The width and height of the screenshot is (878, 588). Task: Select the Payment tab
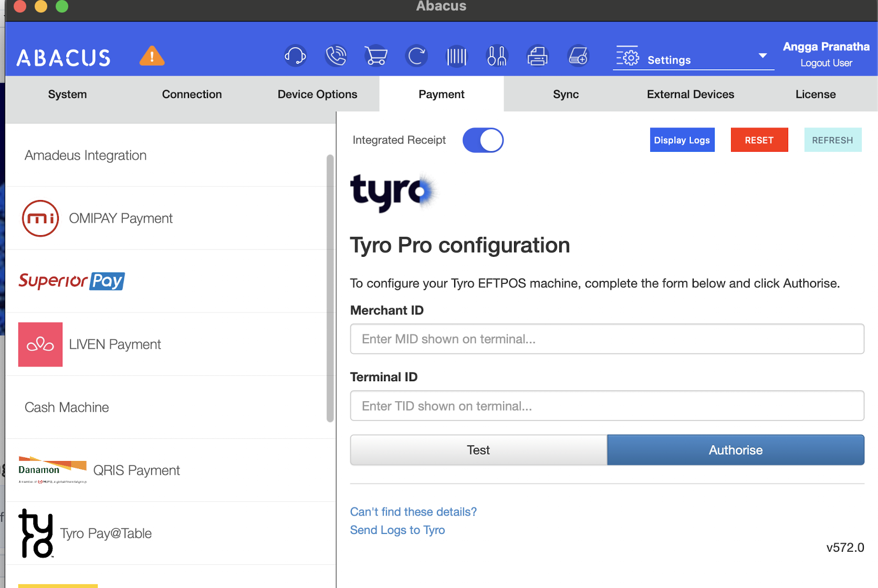tap(442, 94)
